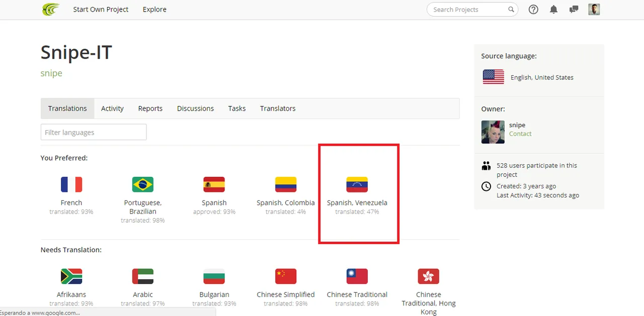Select the French flag icon
The image size is (644, 316).
pos(71,184)
